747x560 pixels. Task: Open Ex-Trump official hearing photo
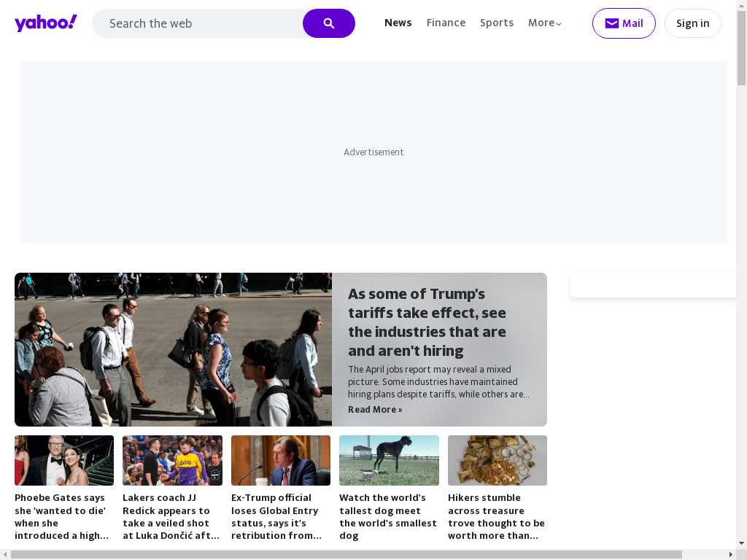coord(281,461)
